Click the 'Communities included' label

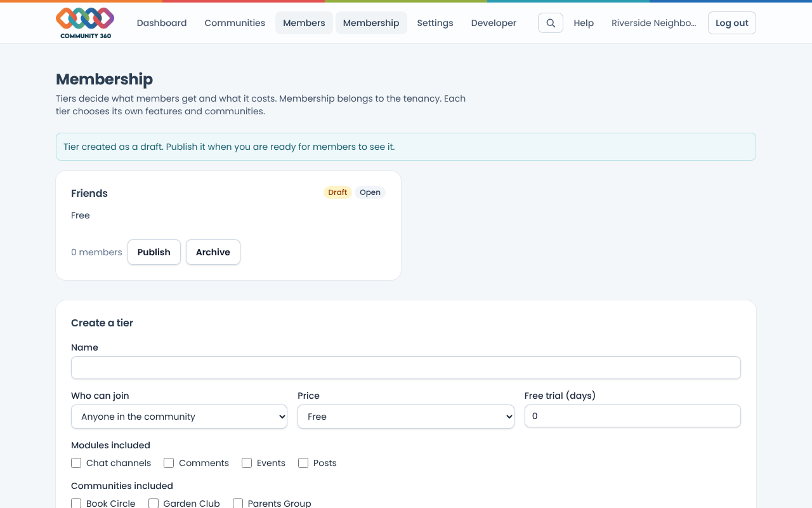[x=122, y=486]
